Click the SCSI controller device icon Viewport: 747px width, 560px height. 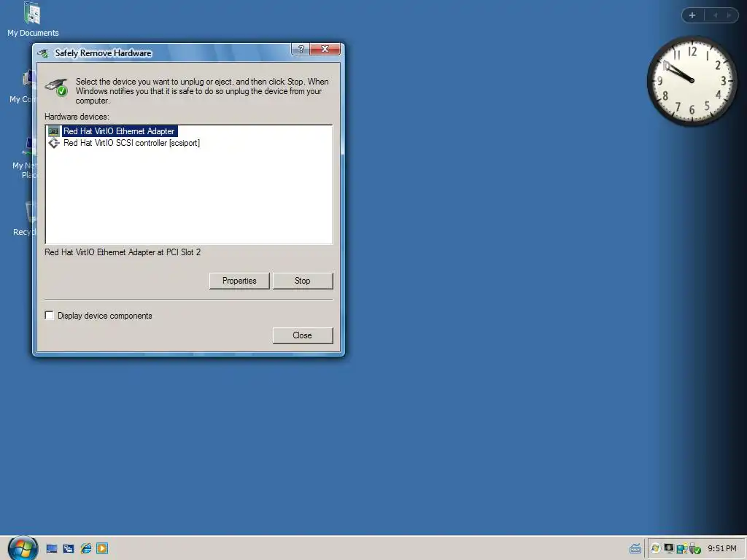[54, 143]
